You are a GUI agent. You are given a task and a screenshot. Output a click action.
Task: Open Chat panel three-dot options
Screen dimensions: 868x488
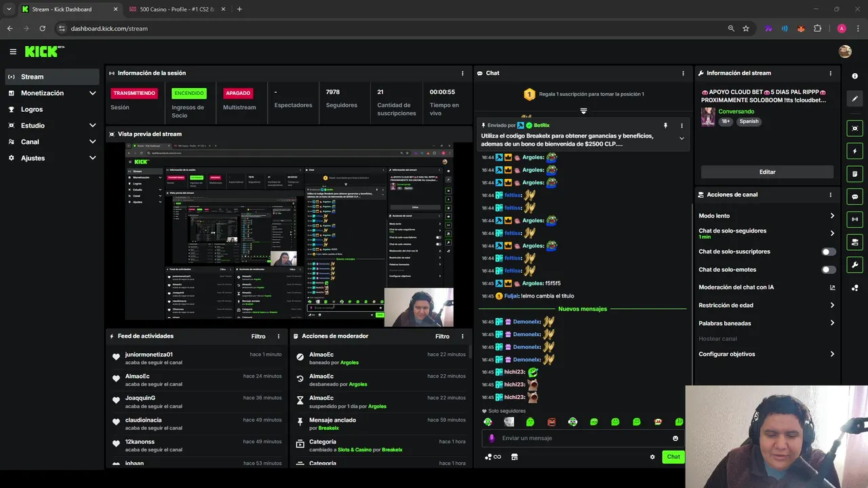[683, 73]
